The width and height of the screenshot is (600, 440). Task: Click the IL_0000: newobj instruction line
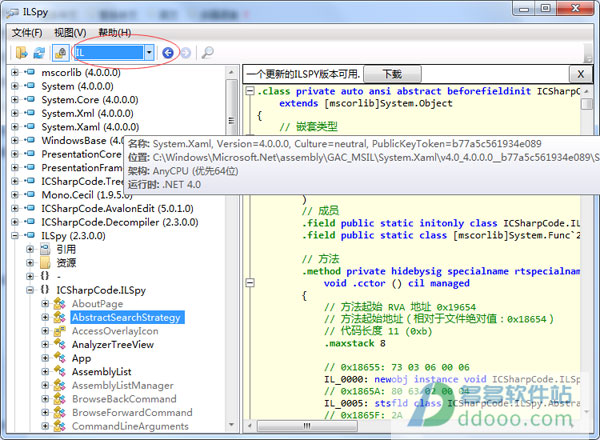(x=452, y=379)
